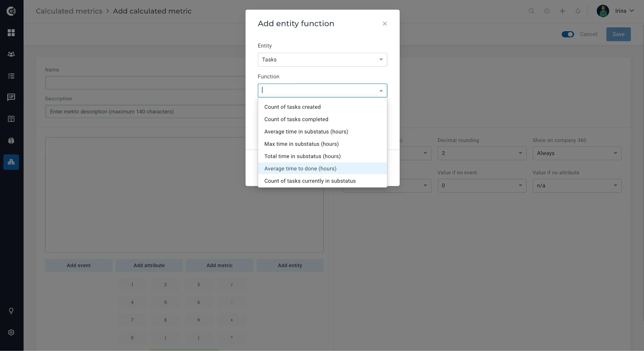Select Count of tasks created option
Viewport: 644px width, 351px height.
click(322, 107)
